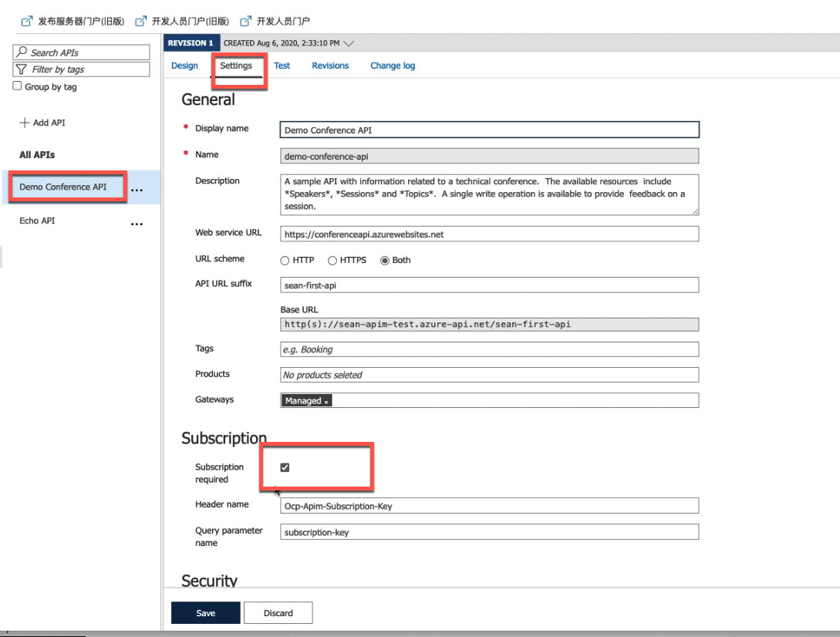The image size is (840, 637).
Task: Click the General section heading
Action: 208,99
